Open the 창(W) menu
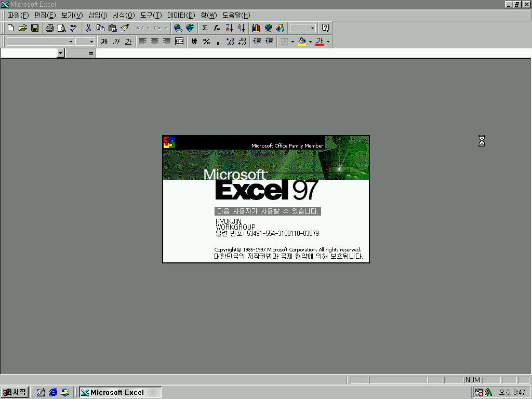This screenshot has width=532, height=399. click(x=209, y=15)
